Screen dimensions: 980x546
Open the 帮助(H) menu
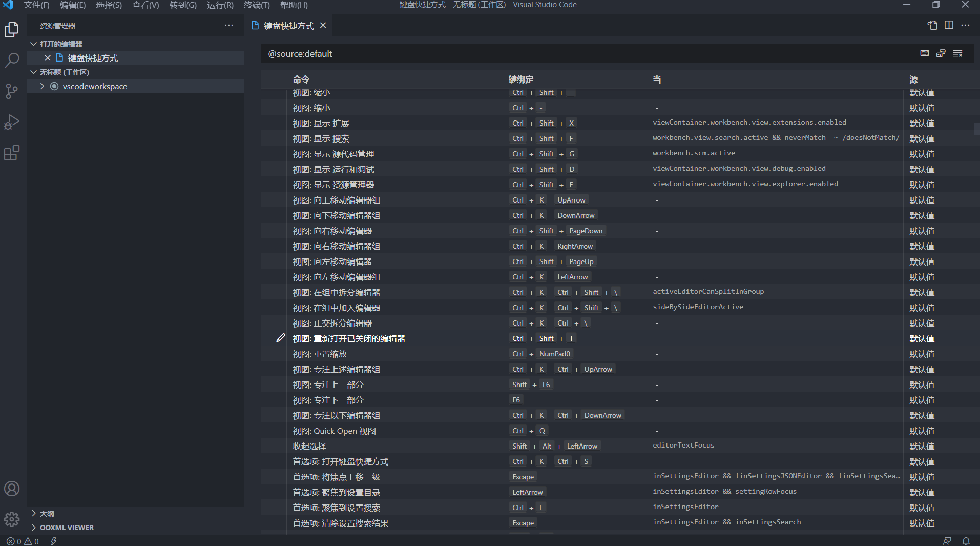click(294, 5)
